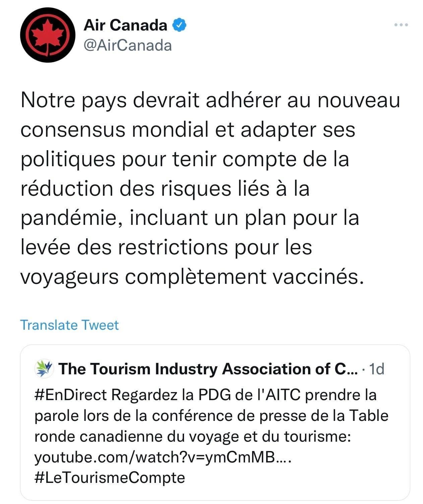This screenshot has width=423, height=504.
Task: Open the three-dot more options menu
Action: (x=401, y=25)
